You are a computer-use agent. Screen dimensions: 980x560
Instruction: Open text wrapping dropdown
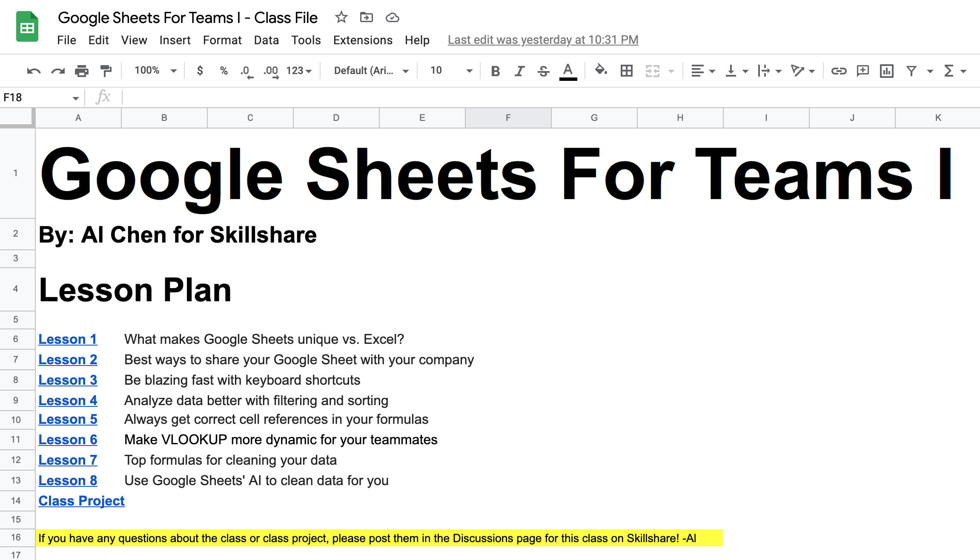pyautogui.click(x=770, y=71)
